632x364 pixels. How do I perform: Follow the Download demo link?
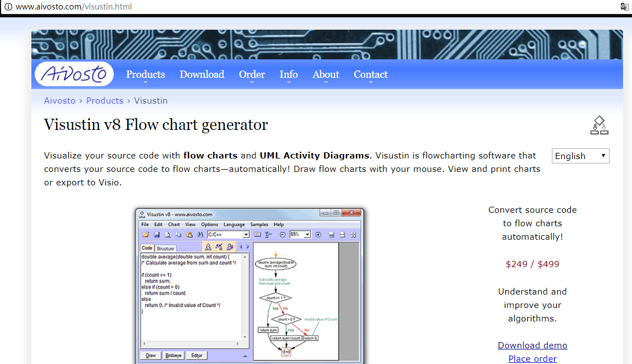[532, 345]
